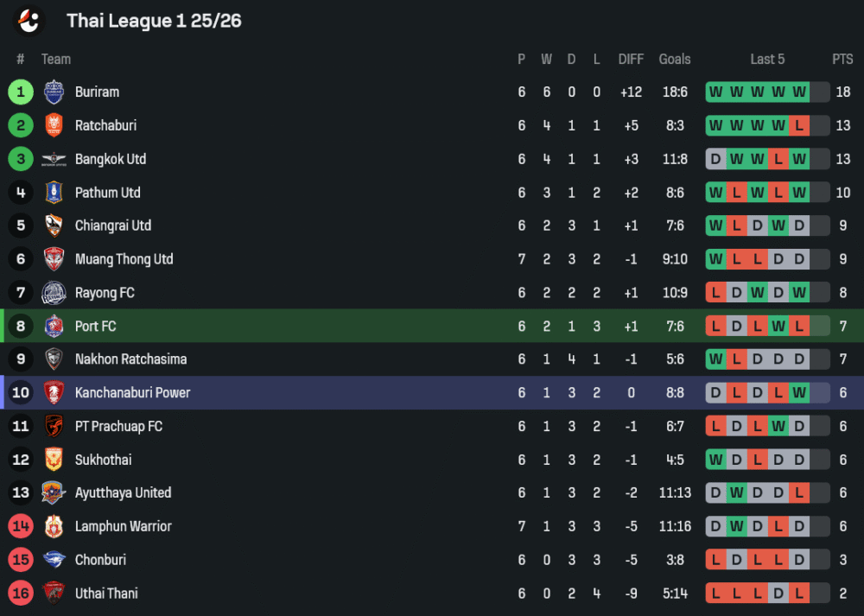The image size is (864, 616).
Task: Sort standings by DIFF column
Action: tap(631, 59)
